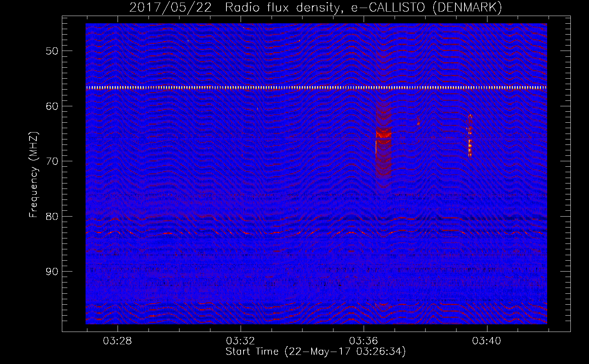
Task: Click the 03:28 time tick label
Action: 118,341
